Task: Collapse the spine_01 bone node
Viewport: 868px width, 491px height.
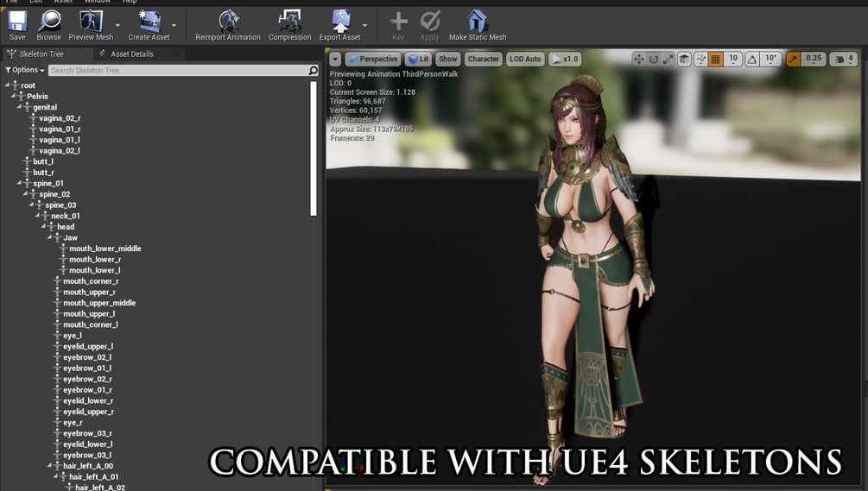Action: tap(19, 182)
